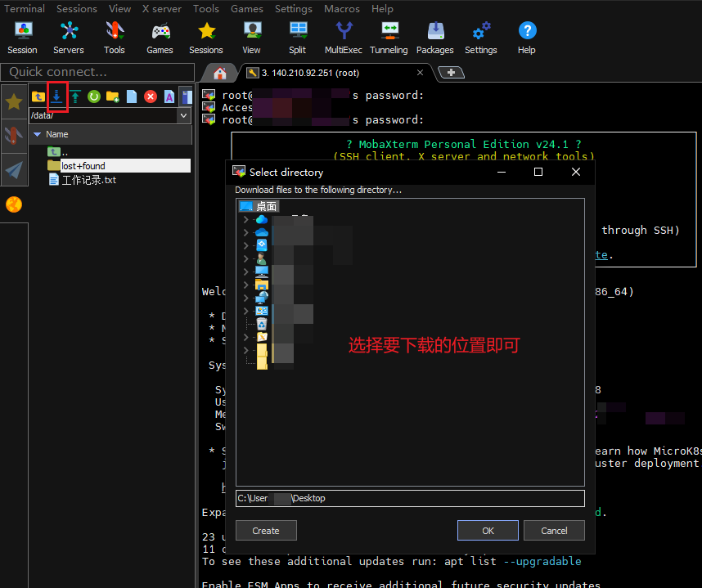Open the Games gamepad toolbar icon
The height and width of the screenshot is (588, 702).
[160, 38]
